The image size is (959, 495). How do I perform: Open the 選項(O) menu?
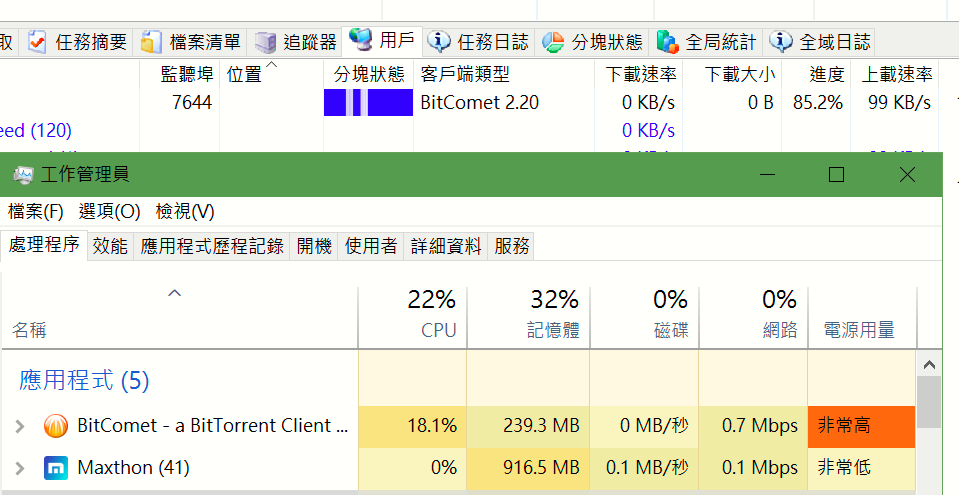click(x=109, y=212)
